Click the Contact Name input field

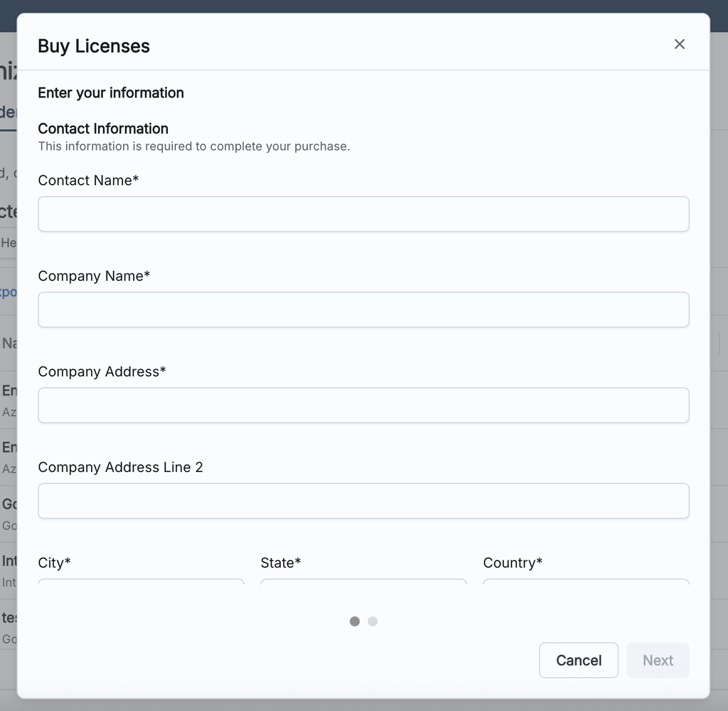[363, 214]
